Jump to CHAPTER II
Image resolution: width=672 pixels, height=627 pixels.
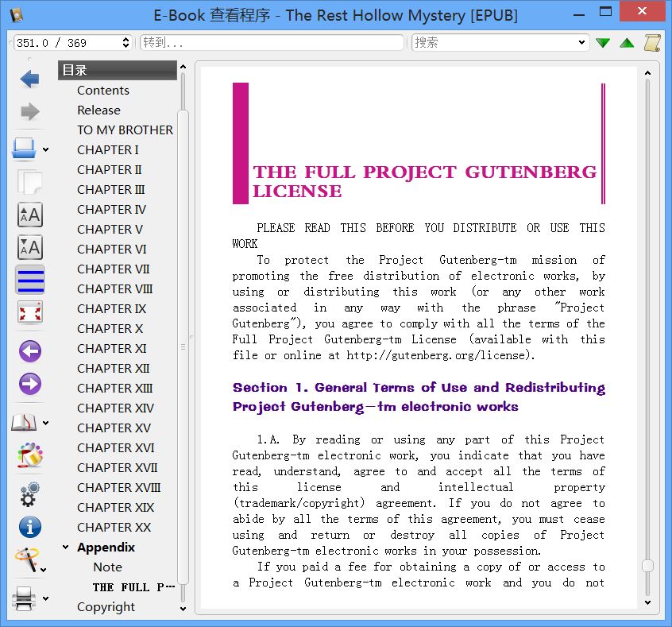click(x=110, y=170)
